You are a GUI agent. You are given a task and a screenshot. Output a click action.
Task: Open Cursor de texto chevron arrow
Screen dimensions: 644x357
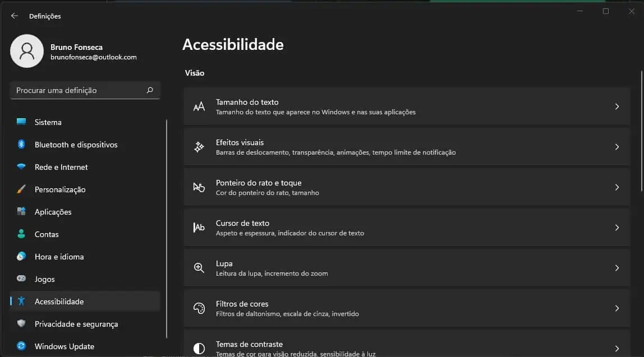point(617,228)
